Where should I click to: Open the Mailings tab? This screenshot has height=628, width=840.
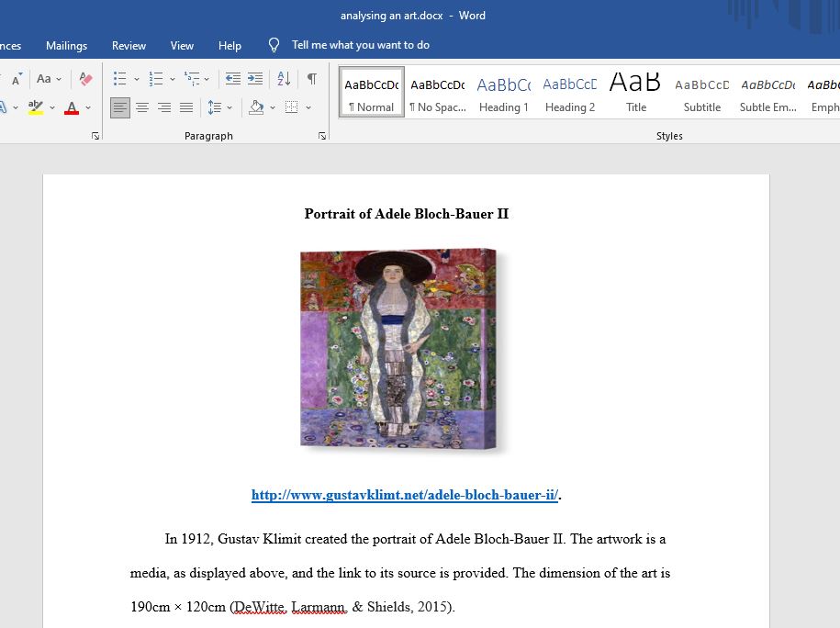pos(66,46)
